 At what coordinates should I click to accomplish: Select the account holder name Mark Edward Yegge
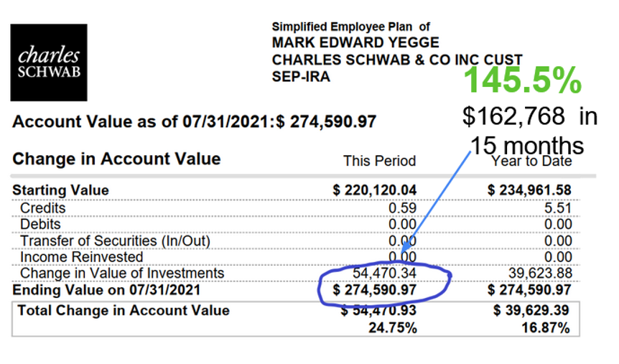355,43
